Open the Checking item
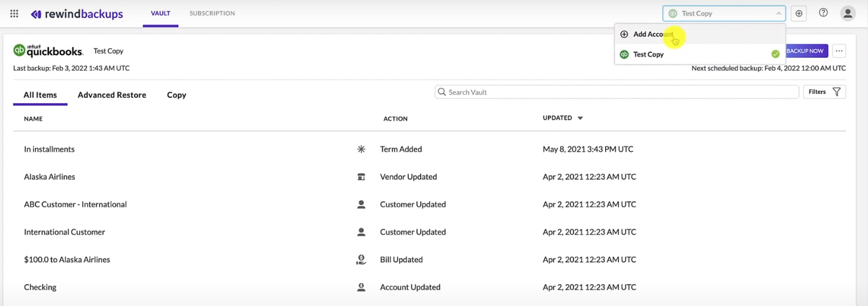The image size is (868, 306). (x=40, y=287)
